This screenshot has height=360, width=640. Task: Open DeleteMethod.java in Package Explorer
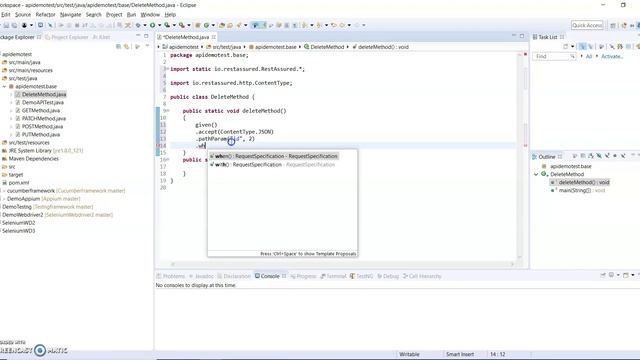[44, 94]
